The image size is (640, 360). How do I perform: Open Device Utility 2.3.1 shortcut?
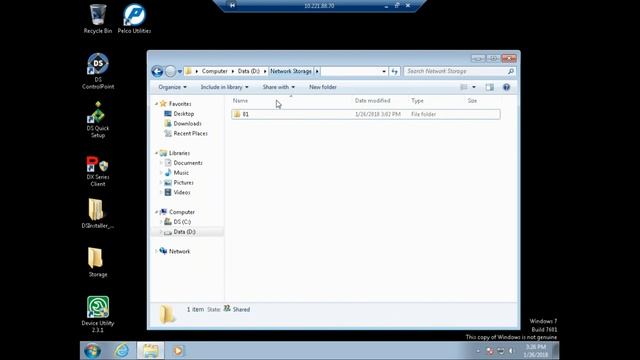point(98,314)
